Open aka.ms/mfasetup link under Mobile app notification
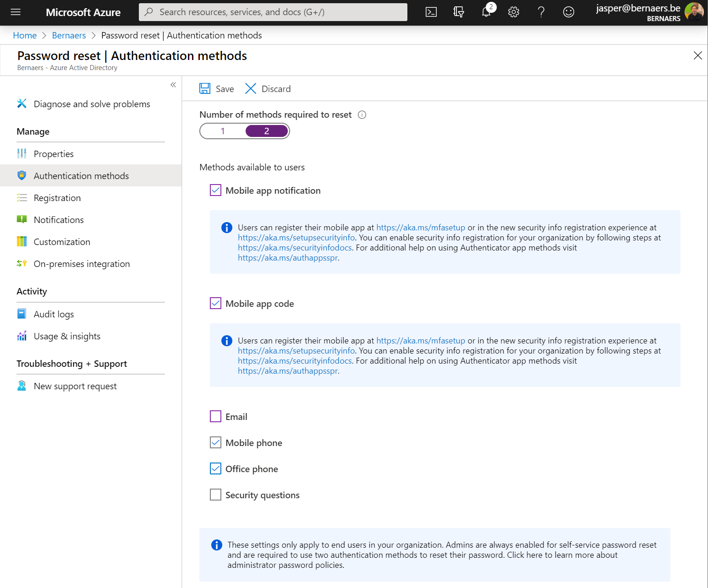 coord(421,228)
